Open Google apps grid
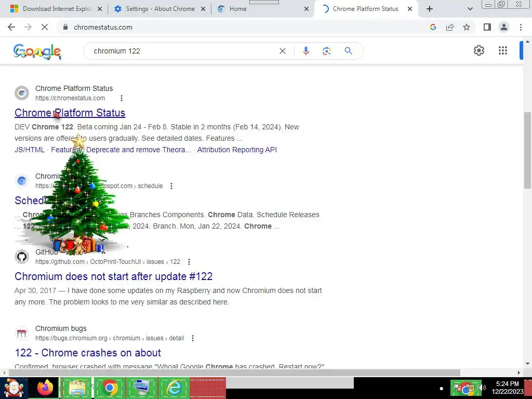Screen dimensions: 532x399 pyautogui.click(x=503, y=50)
